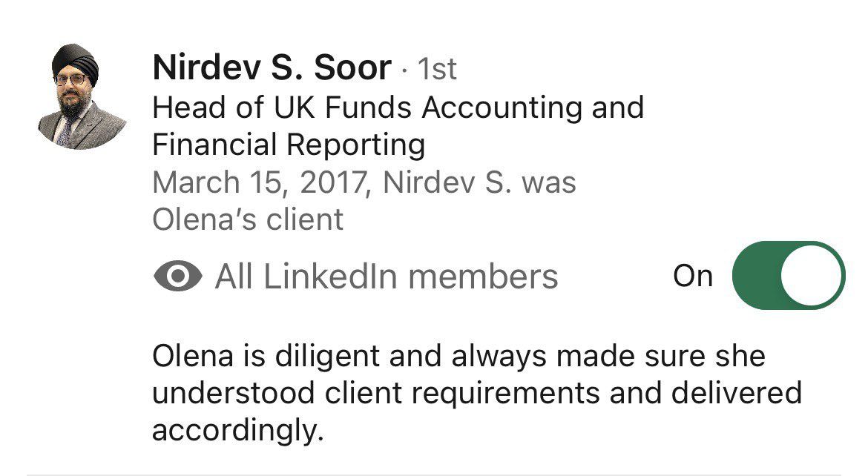Image resolution: width=868 pixels, height=476 pixels.
Task: Click the 1st degree connection badge
Action: coord(437,70)
